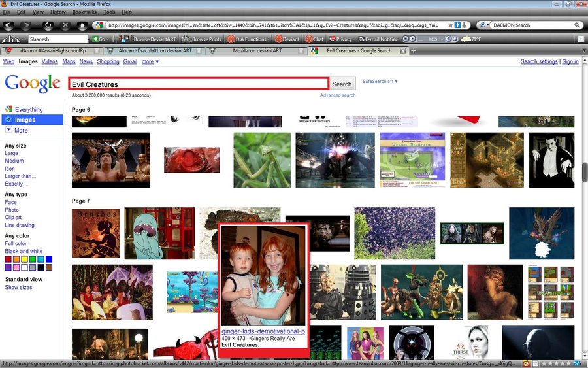This screenshot has height=368, width=588.
Task: Stop loading with the X icon
Action: [x=65, y=25]
